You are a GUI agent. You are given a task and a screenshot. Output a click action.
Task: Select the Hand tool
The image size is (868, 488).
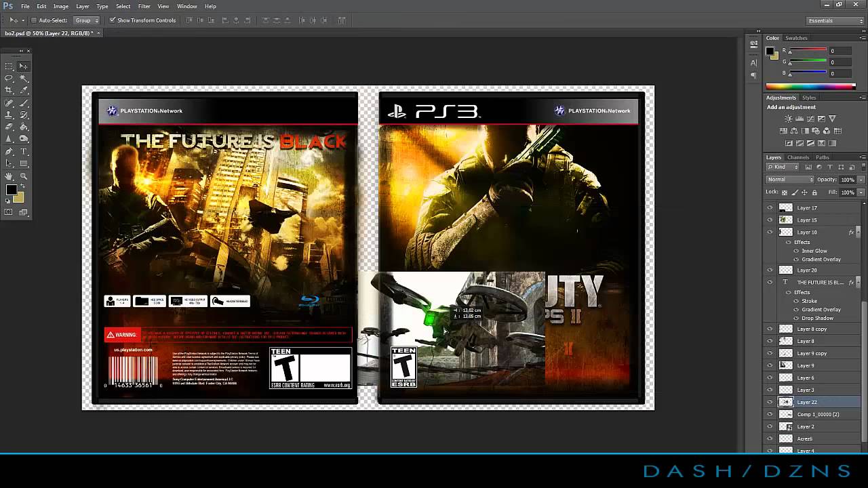(9, 176)
